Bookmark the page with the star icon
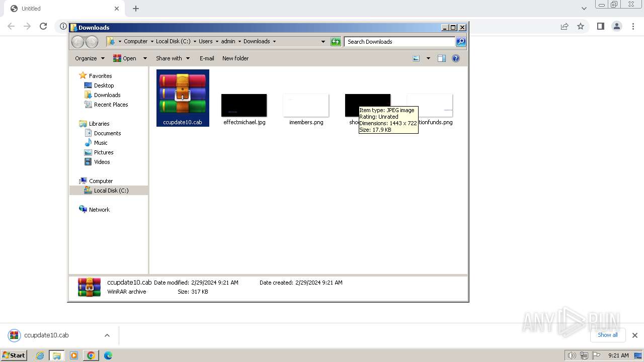Screen dimensions: 644x362 click(x=581, y=26)
